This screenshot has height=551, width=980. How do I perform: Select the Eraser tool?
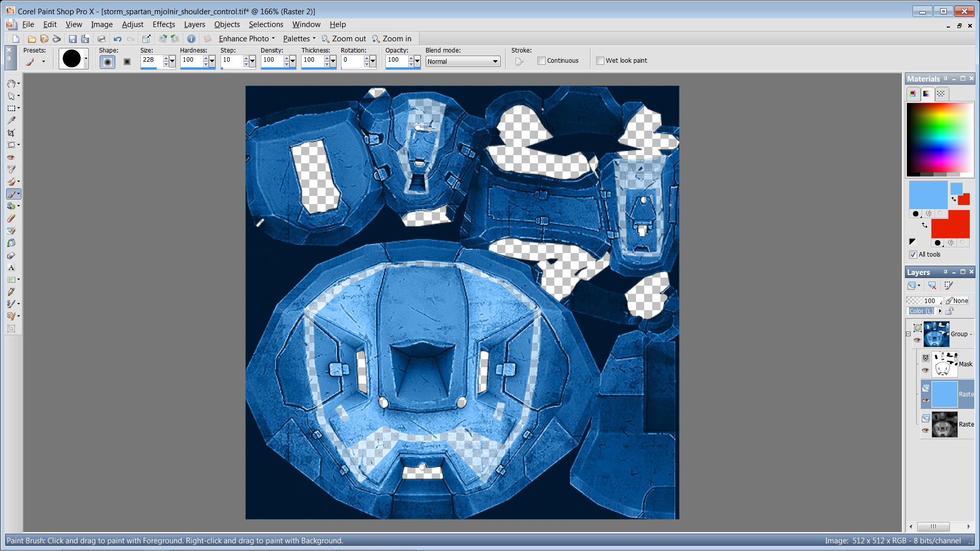click(x=11, y=218)
